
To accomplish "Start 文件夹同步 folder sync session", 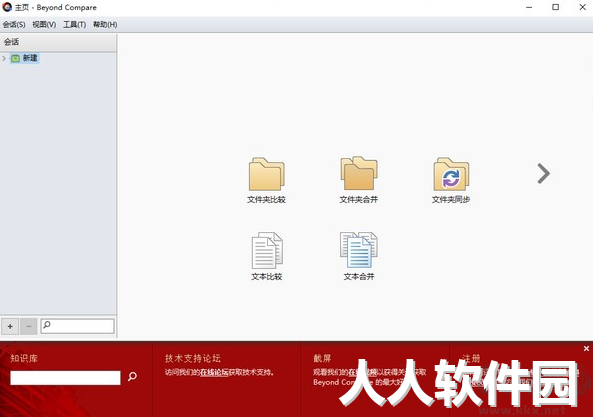I will [451, 174].
